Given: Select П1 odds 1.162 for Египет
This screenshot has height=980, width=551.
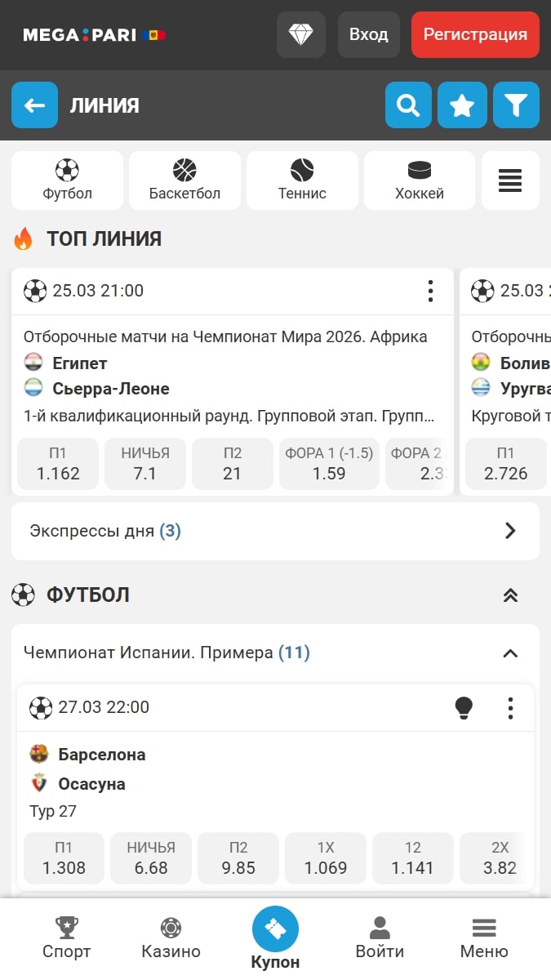Looking at the screenshot, I should click(x=58, y=464).
